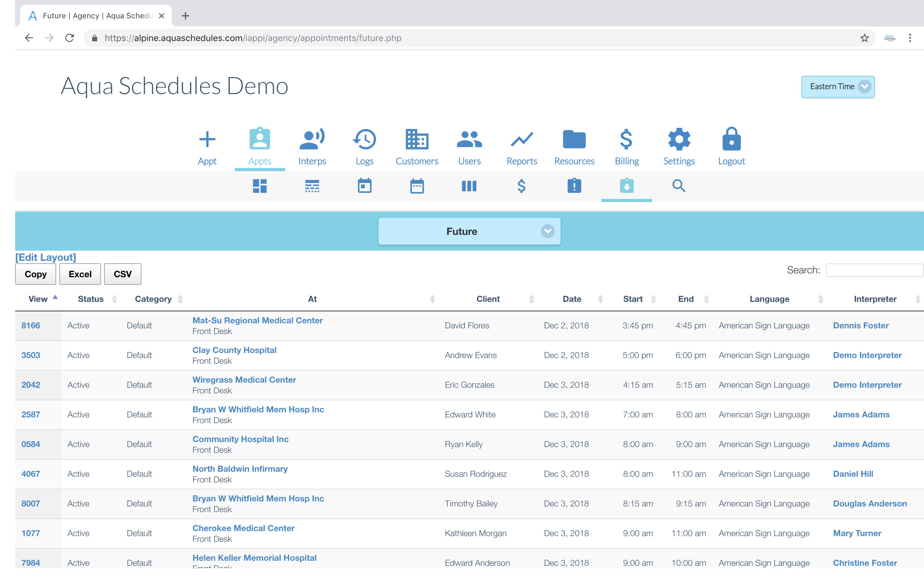Open appointment 2042
The height and width of the screenshot is (586, 924).
pyautogui.click(x=31, y=385)
